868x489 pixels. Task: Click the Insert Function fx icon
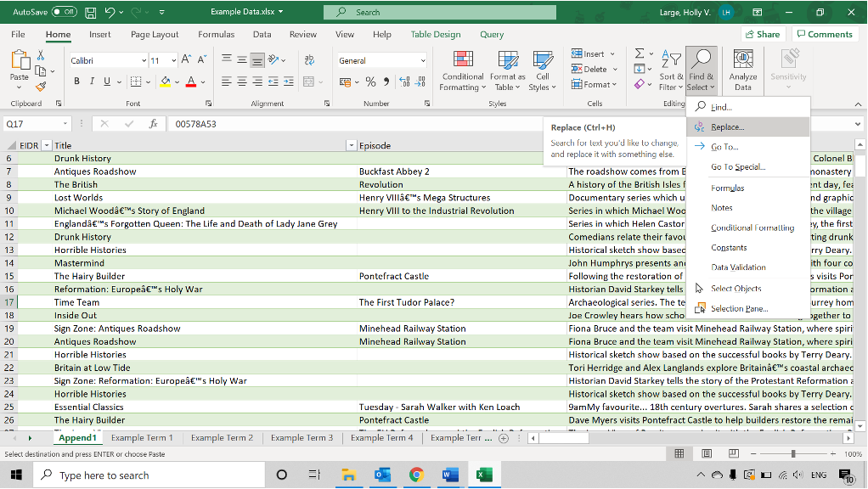click(x=154, y=124)
